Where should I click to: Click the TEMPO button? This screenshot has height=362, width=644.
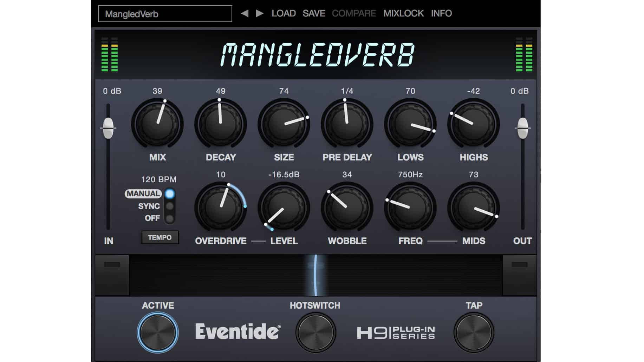point(160,237)
